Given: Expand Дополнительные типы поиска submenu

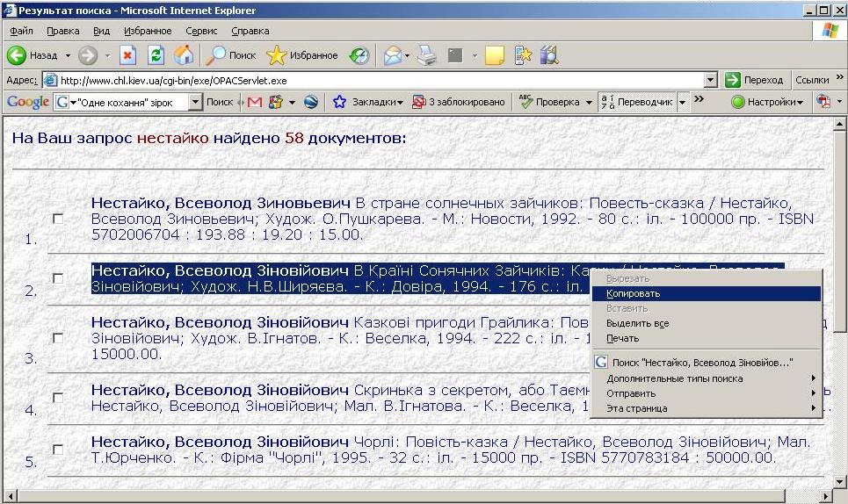Looking at the screenshot, I should tap(707, 378).
